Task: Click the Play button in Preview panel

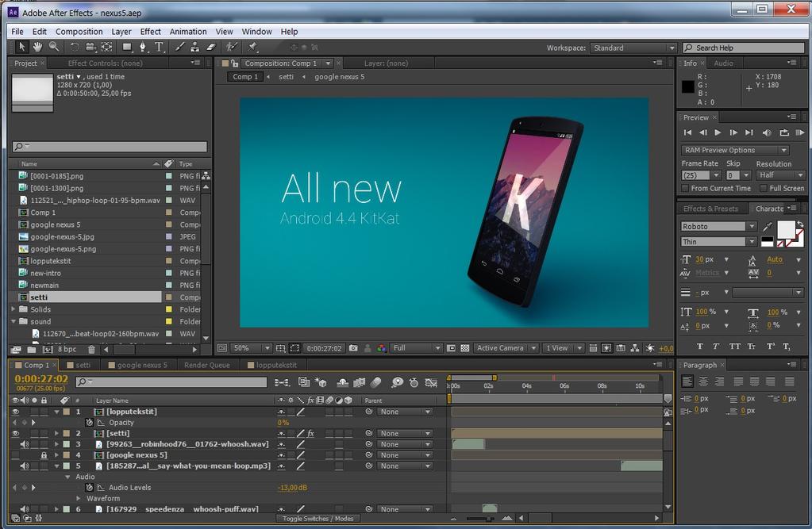Action: pyautogui.click(x=718, y=132)
